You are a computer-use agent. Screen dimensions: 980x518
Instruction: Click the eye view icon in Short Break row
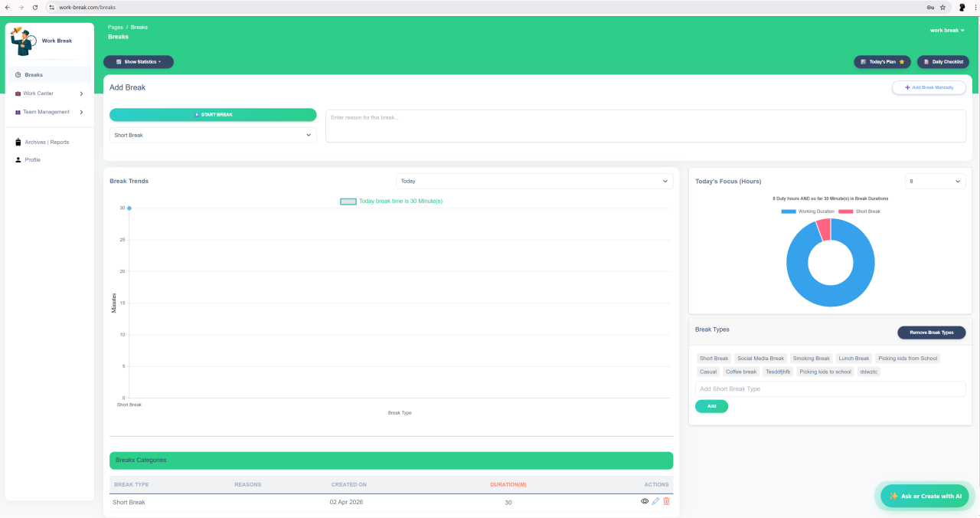[644, 501]
